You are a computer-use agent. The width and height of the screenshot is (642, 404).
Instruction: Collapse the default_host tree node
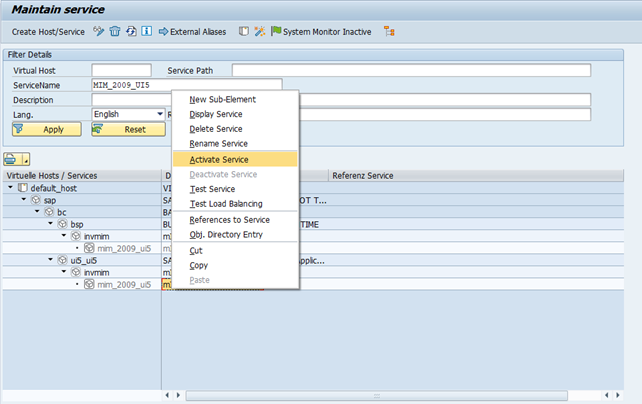pyautogui.click(x=10, y=188)
